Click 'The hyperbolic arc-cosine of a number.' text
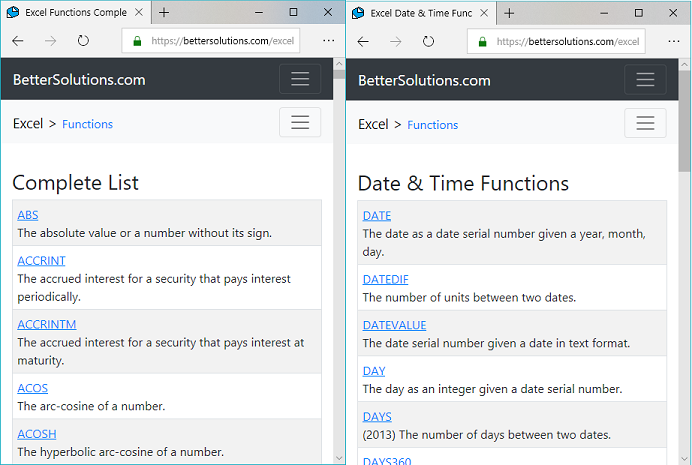692x465 pixels. click(120, 452)
